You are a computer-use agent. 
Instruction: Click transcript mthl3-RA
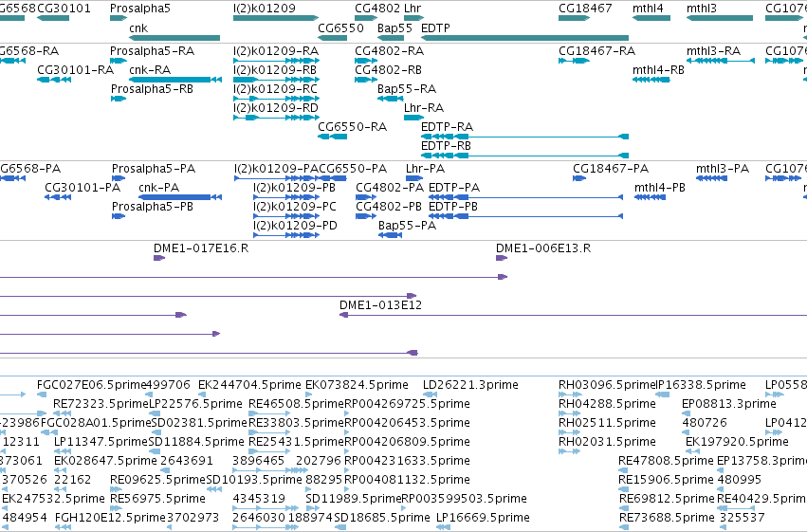[x=713, y=51]
